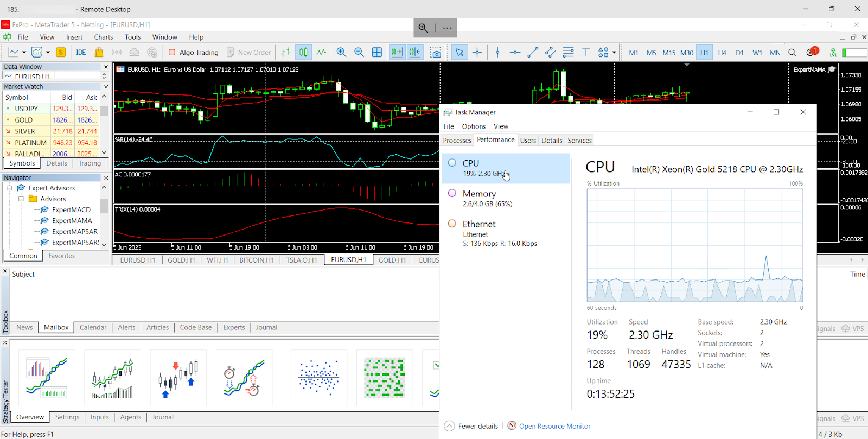The height and width of the screenshot is (439, 868).
Task: Zoom in on the chart
Action: click(x=341, y=53)
